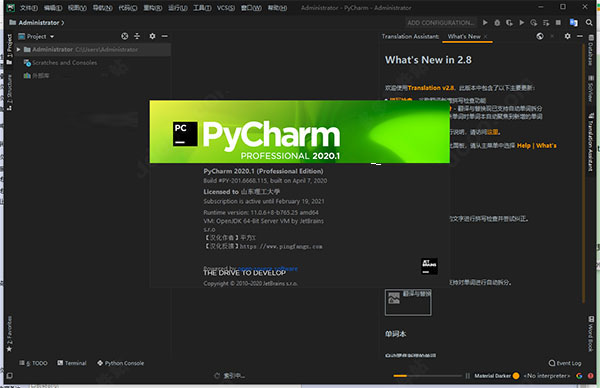This screenshot has height=388, width=600.
Task: Open the VCS(S) menu
Action: tap(226, 8)
